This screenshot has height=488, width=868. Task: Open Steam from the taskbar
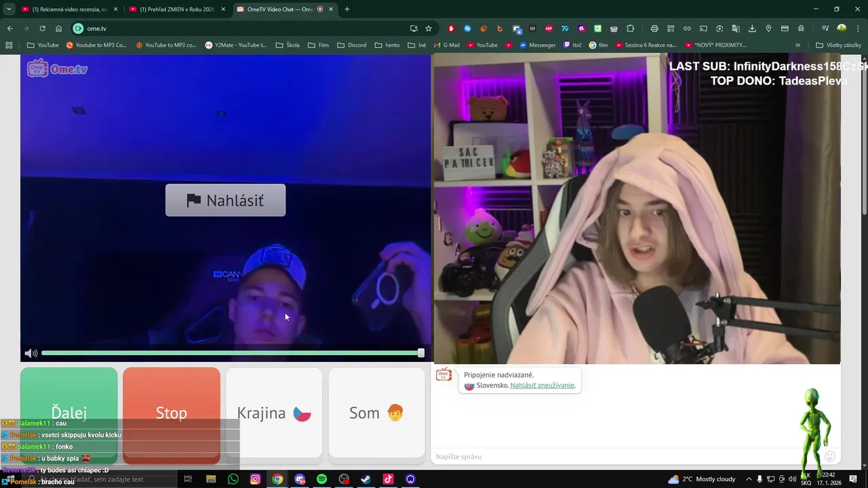pyautogui.click(x=366, y=479)
